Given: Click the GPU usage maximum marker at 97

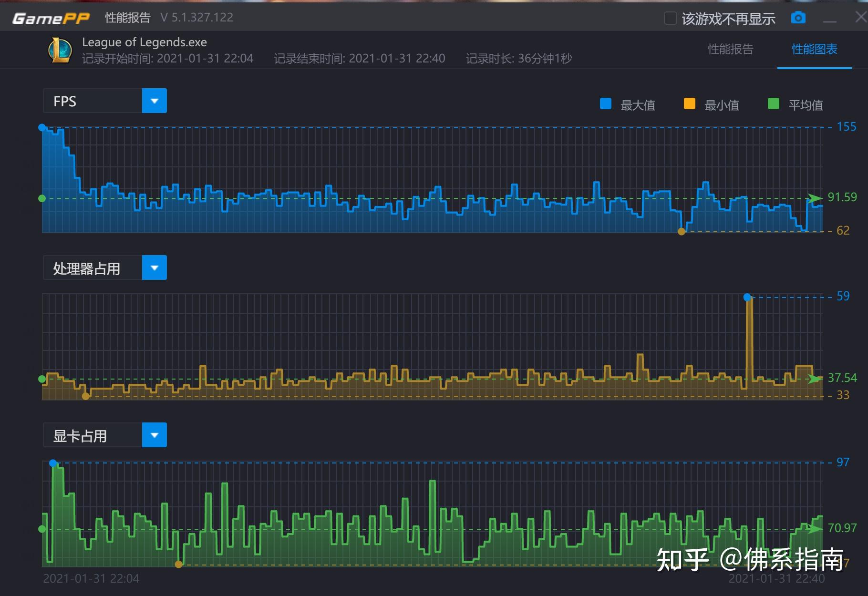Looking at the screenshot, I should (53, 463).
